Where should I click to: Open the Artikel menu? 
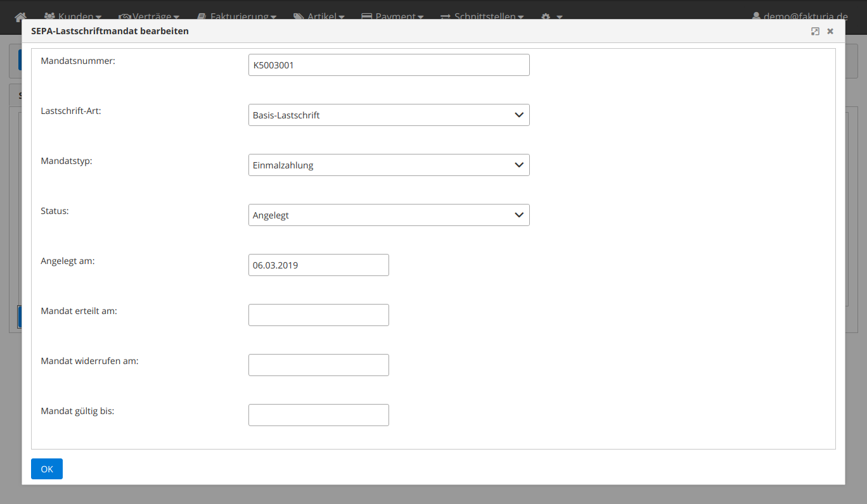pyautogui.click(x=319, y=16)
